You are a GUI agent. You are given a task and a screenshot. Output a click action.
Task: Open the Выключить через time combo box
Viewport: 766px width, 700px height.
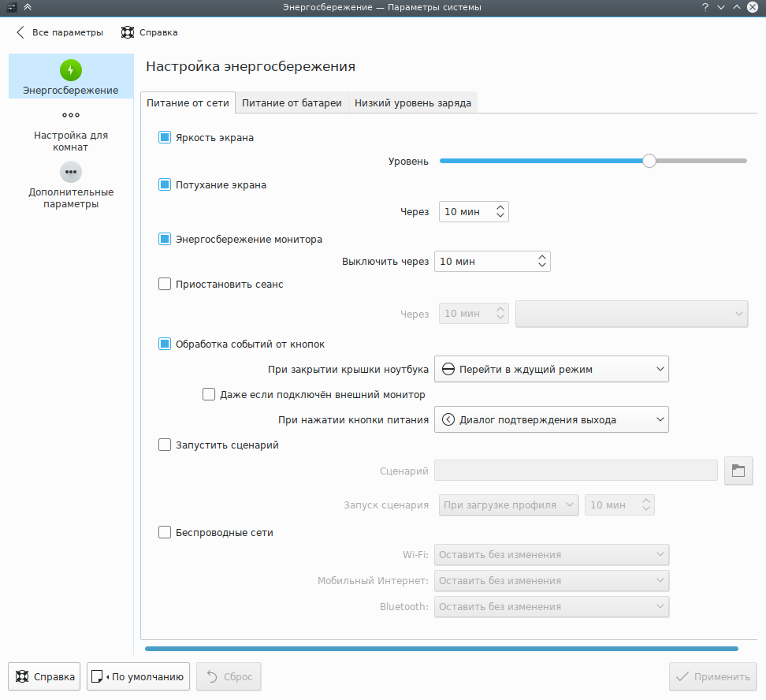(x=492, y=261)
